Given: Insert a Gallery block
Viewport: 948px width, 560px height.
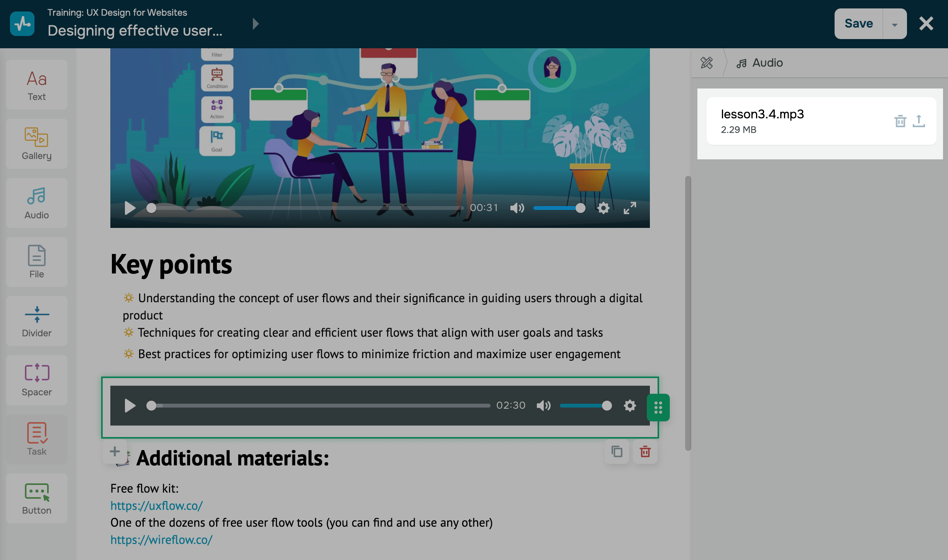Looking at the screenshot, I should (37, 144).
